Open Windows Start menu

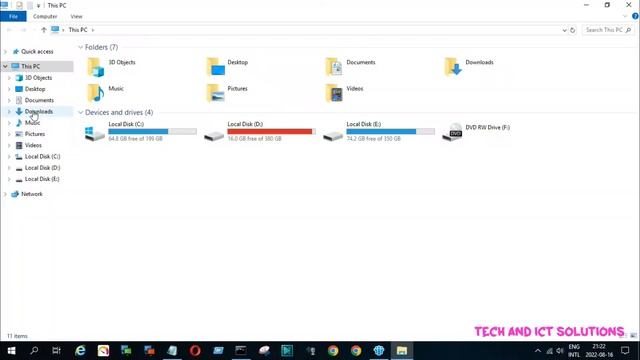[x=11, y=351]
